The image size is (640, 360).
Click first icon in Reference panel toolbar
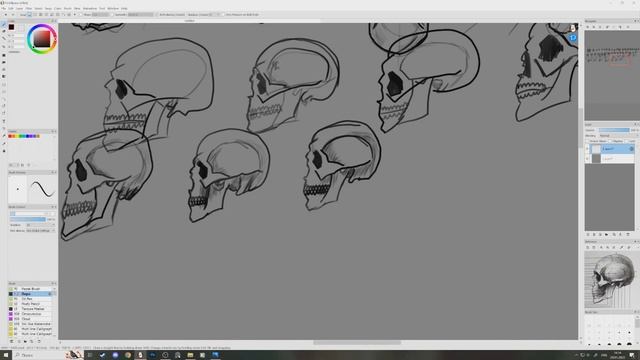pyautogui.click(x=588, y=247)
